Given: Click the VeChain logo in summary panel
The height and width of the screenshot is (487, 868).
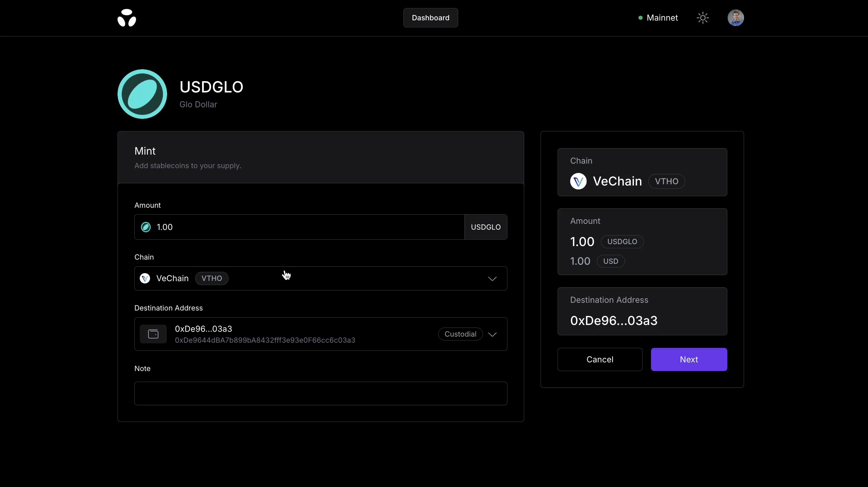Looking at the screenshot, I should tap(578, 181).
